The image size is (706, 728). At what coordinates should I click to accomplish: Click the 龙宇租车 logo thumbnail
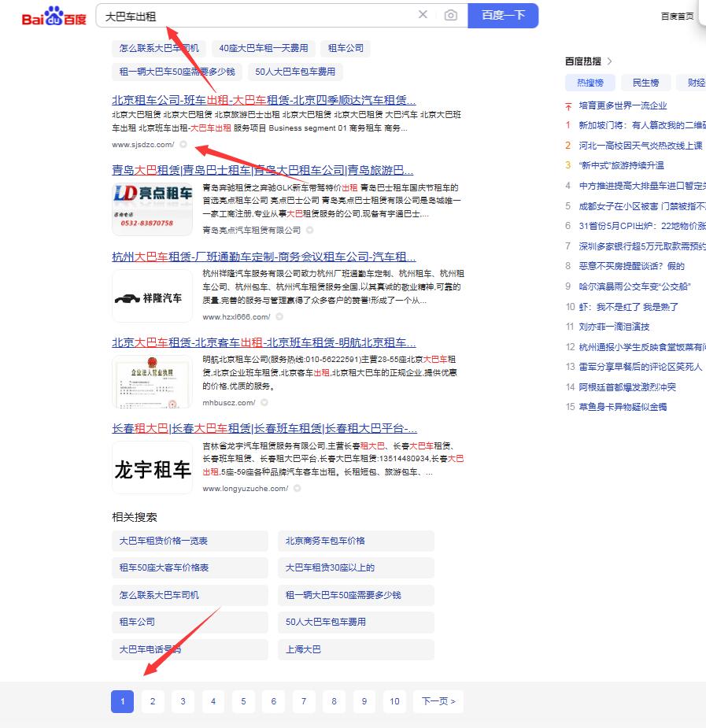coord(152,467)
